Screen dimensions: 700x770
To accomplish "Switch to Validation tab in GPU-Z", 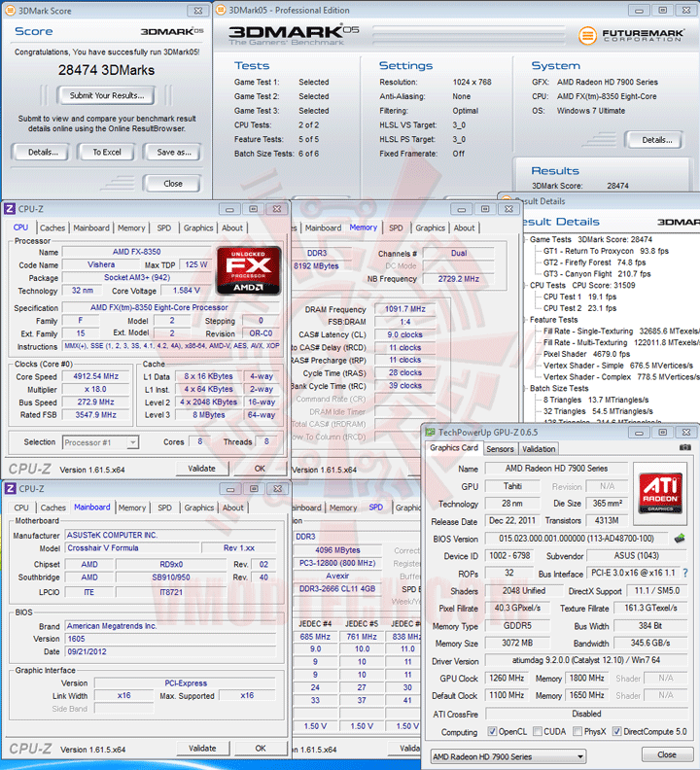I will (539, 449).
